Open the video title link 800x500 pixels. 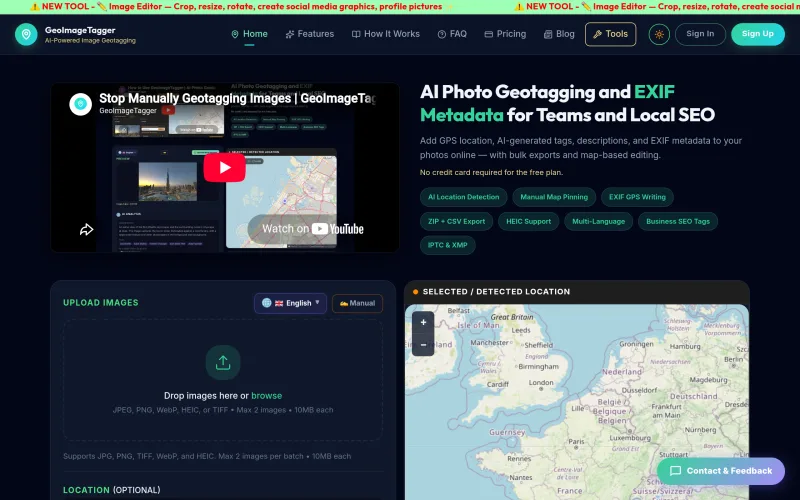click(x=237, y=98)
